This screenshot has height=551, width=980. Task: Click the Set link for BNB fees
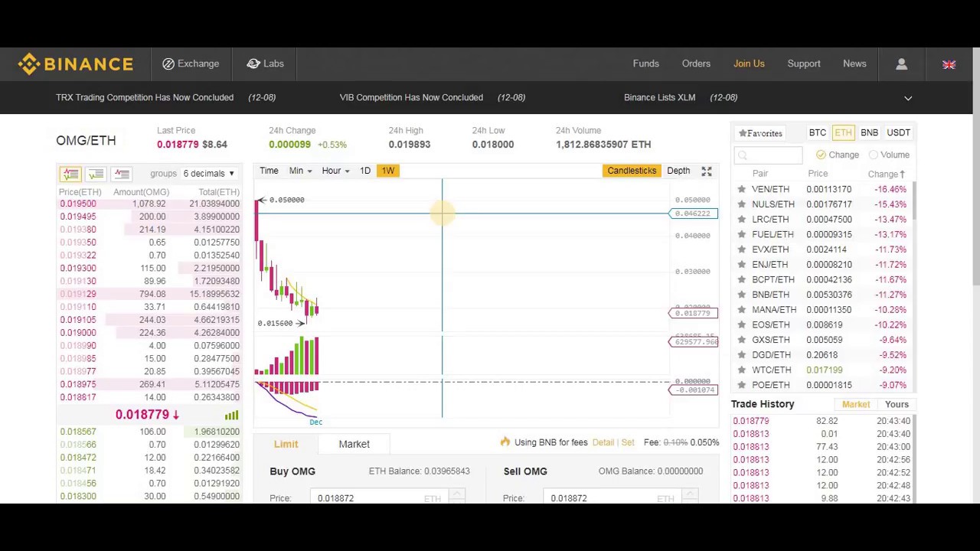pyautogui.click(x=627, y=442)
